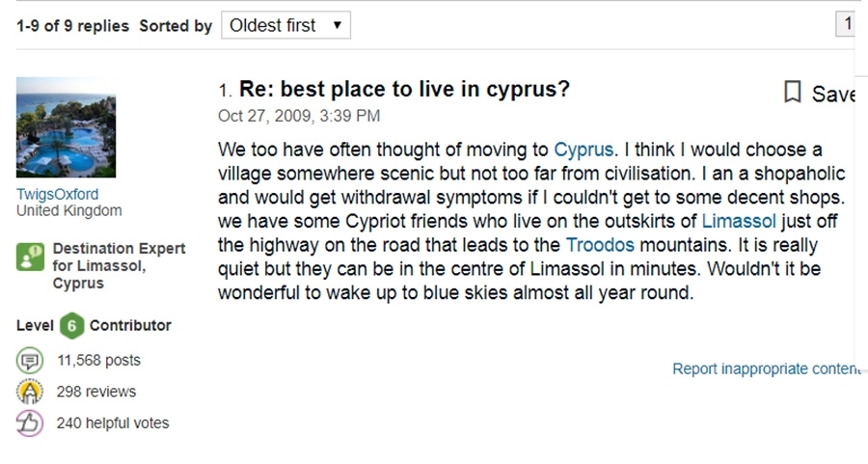This screenshot has width=868, height=464.
Task: Open the Oldest first sort dropdown
Action: pos(285,25)
